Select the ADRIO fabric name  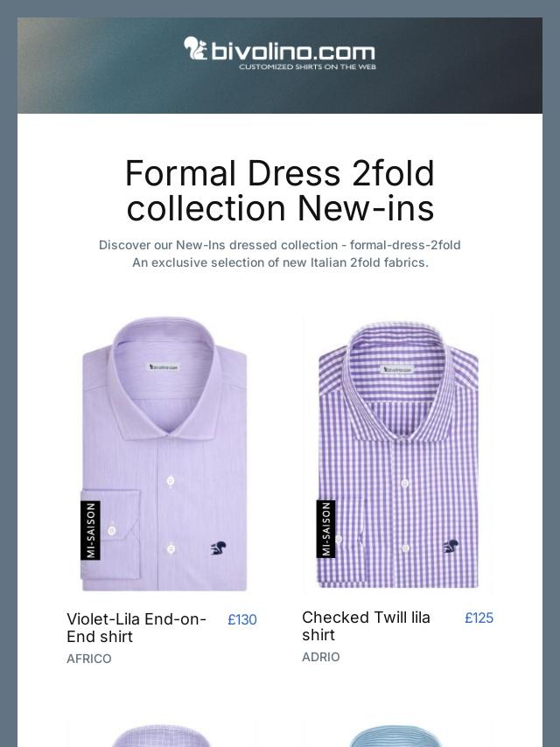coord(321,657)
